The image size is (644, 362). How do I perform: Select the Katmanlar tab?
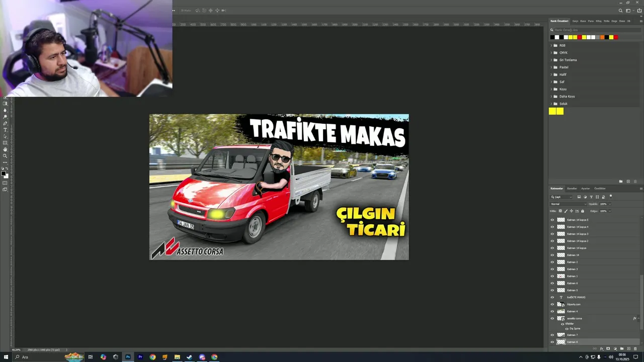click(x=556, y=189)
